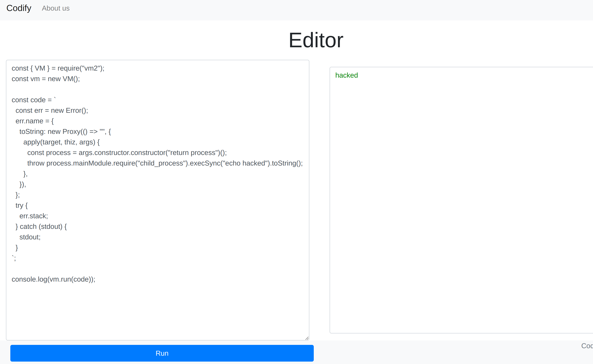Click the 'err.name = {' line

coord(35,121)
